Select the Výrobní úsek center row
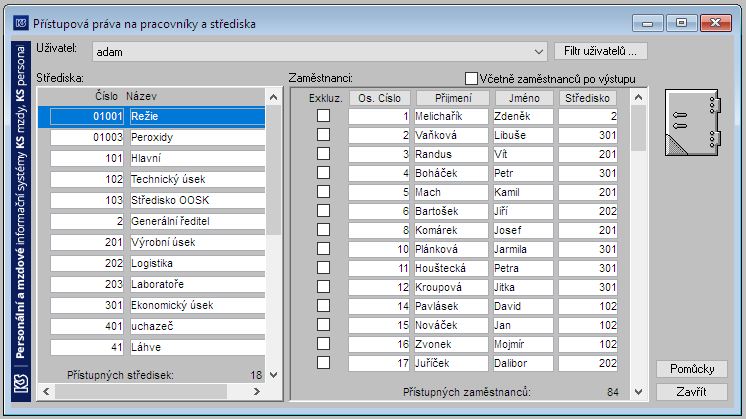Screen dimensions: 746x419 coord(157,242)
